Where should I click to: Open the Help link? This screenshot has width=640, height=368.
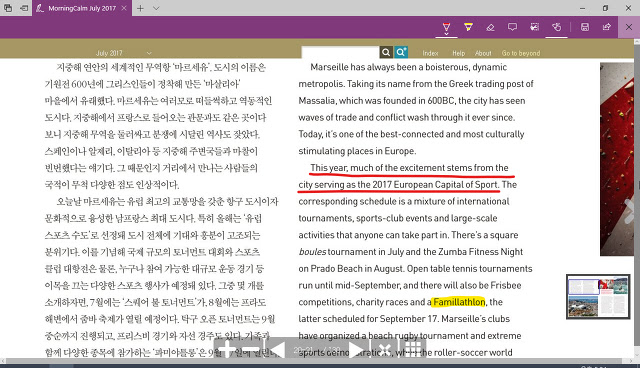(458, 53)
